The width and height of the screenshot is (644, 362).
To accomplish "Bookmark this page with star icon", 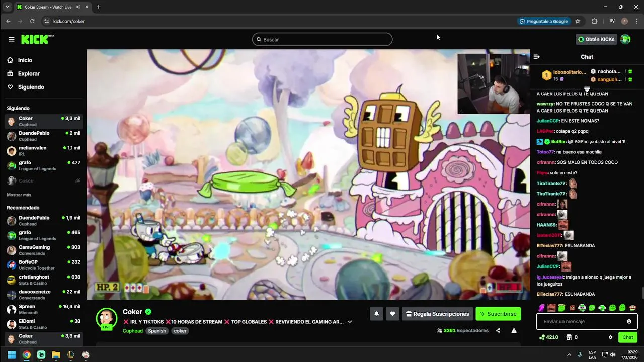I will point(578,21).
